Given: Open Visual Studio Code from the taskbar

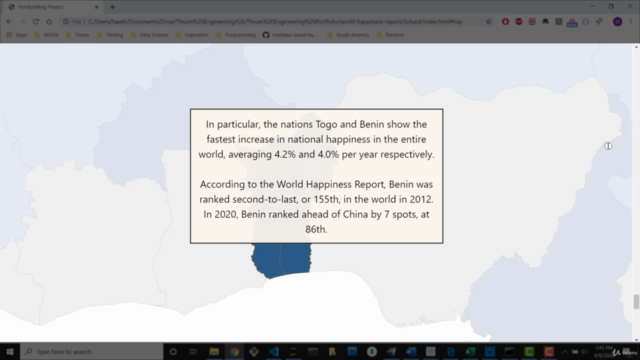Looking at the screenshot, I should [x=273, y=351].
